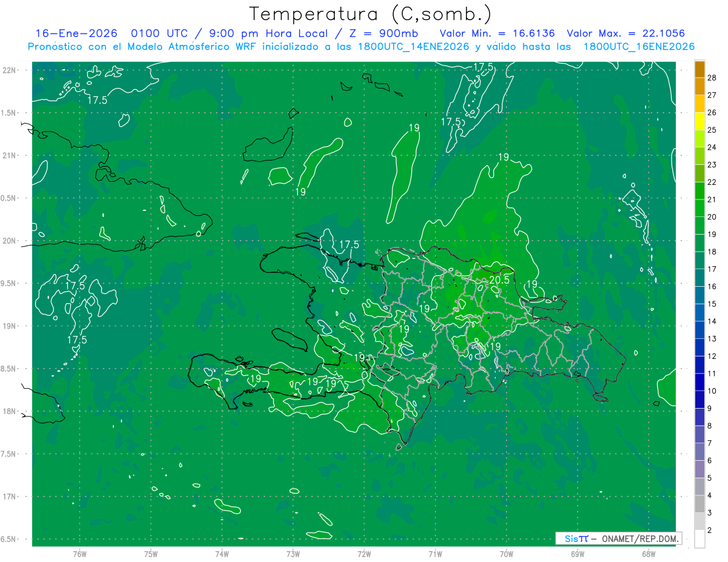
Task: Click the latitude axis label "0.5N"
Action: [9, 198]
